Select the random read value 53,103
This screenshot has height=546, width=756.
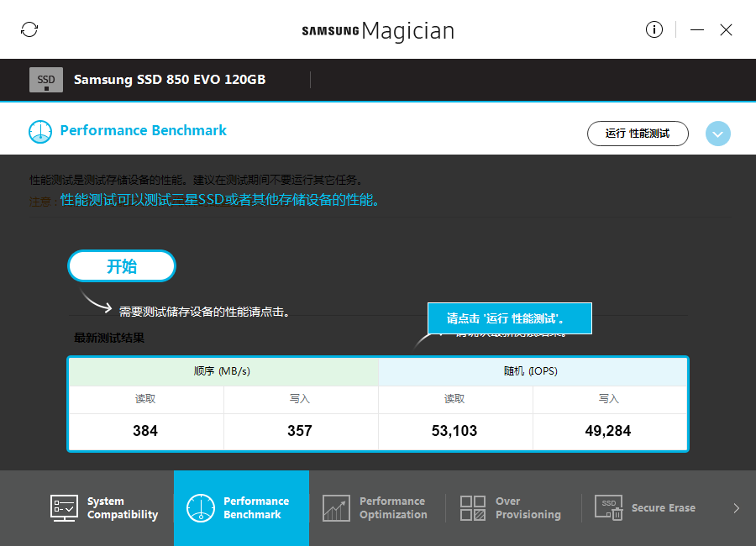[x=454, y=431]
